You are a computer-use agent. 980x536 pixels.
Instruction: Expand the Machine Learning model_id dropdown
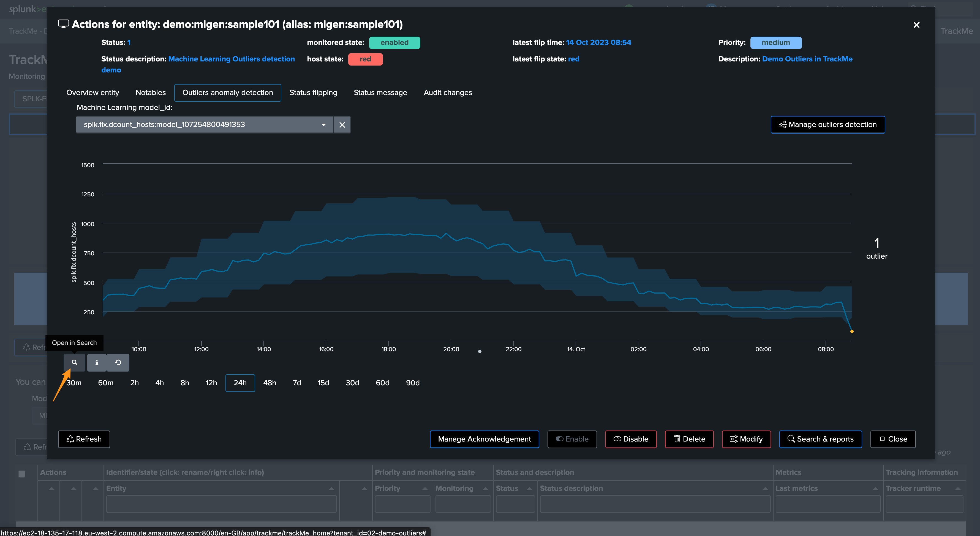(323, 125)
